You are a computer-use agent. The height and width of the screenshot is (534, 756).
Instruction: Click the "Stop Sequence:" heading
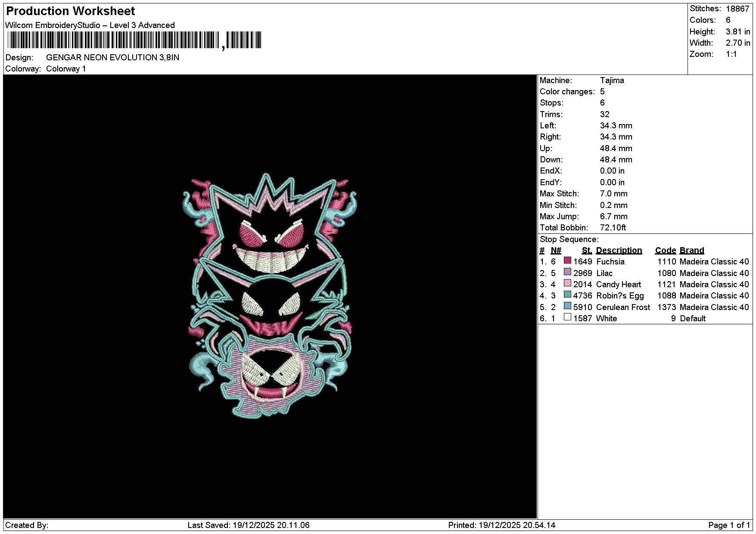click(x=569, y=239)
